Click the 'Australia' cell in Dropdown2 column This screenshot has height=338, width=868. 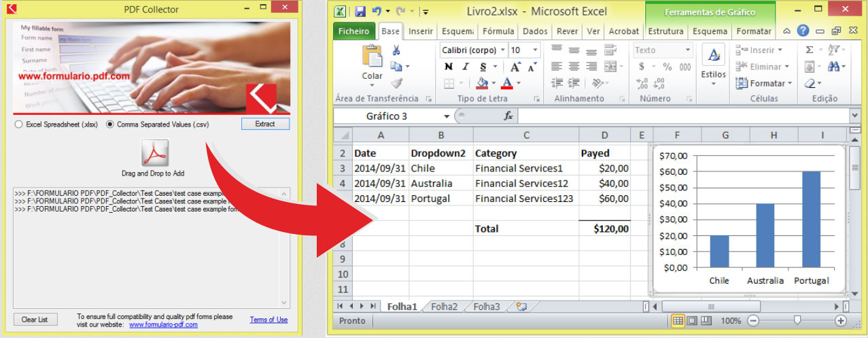441,183
